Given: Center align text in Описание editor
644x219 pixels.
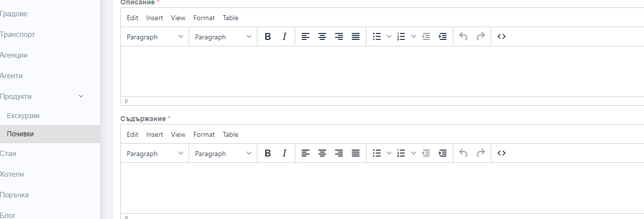Looking at the screenshot, I should click(x=322, y=36).
